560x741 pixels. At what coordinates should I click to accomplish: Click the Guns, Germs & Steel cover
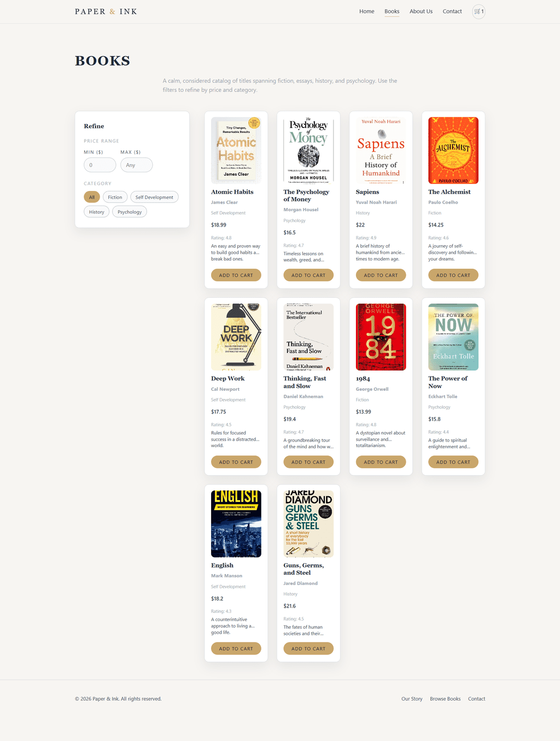308,524
